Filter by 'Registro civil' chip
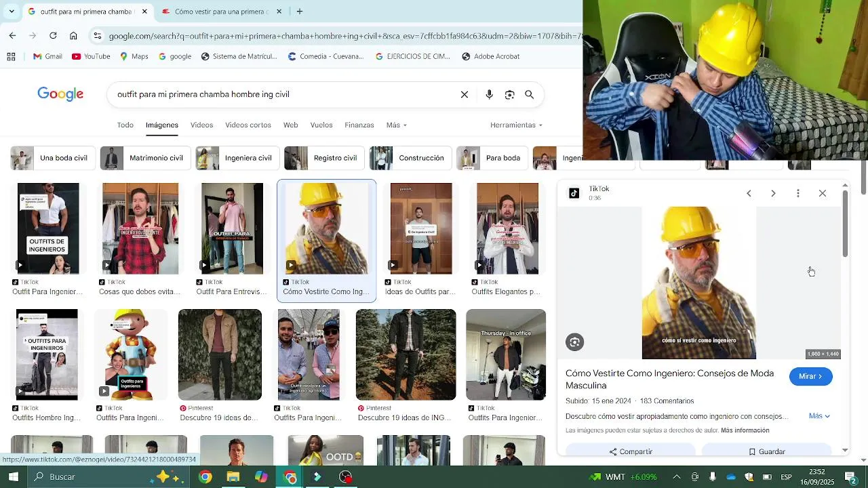The image size is (868, 488). [323, 158]
